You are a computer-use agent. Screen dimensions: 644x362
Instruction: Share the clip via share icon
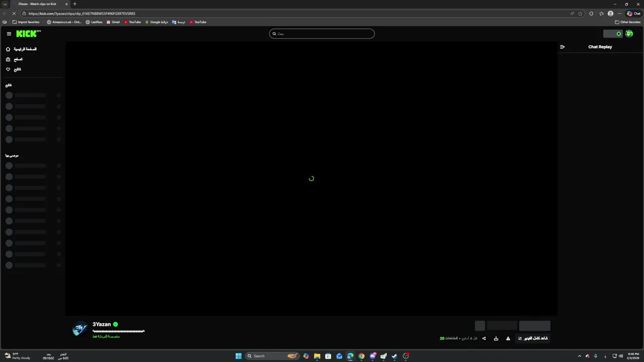484,338
